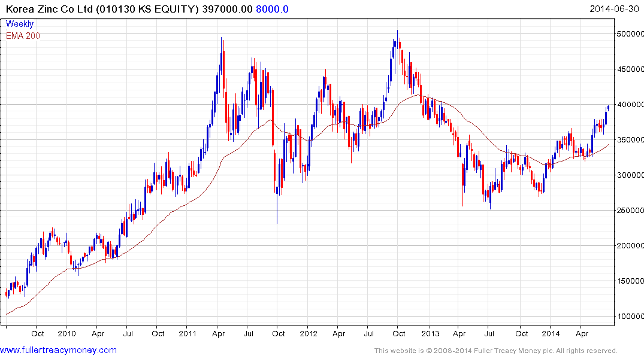Select the 2013 time axis label

point(430,333)
